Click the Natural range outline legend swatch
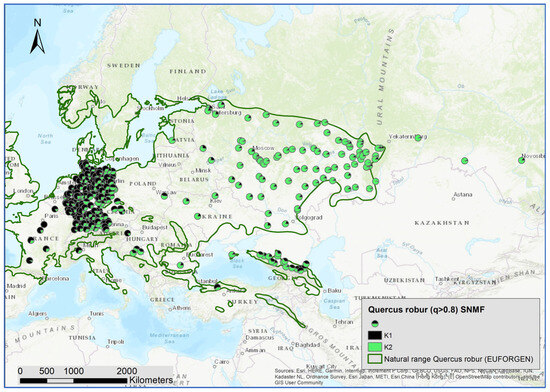This screenshot has width=550, height=392. pos(374,359)
